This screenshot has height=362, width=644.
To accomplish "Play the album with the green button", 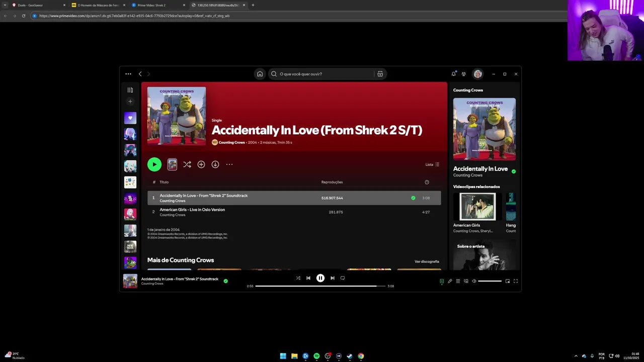I will pos(154,164).
